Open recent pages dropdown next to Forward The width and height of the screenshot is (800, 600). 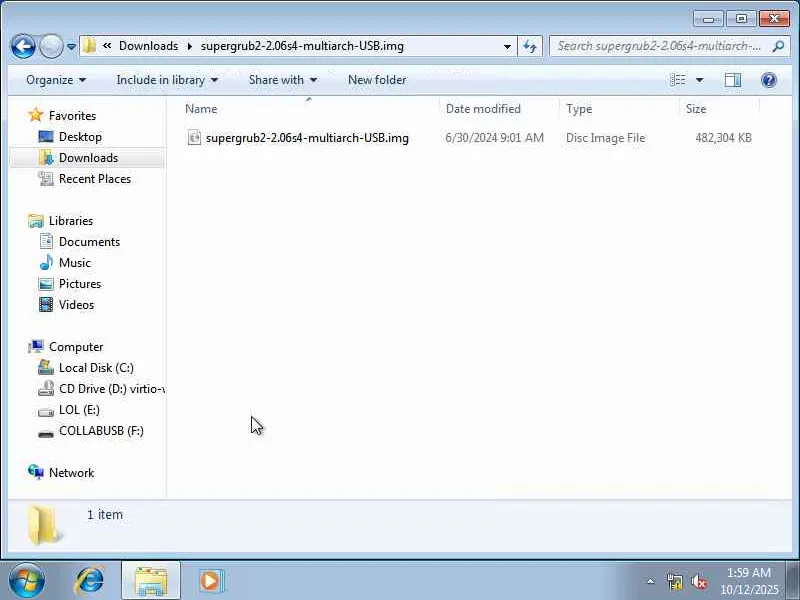pyautogui.click(x=71, y=46)
